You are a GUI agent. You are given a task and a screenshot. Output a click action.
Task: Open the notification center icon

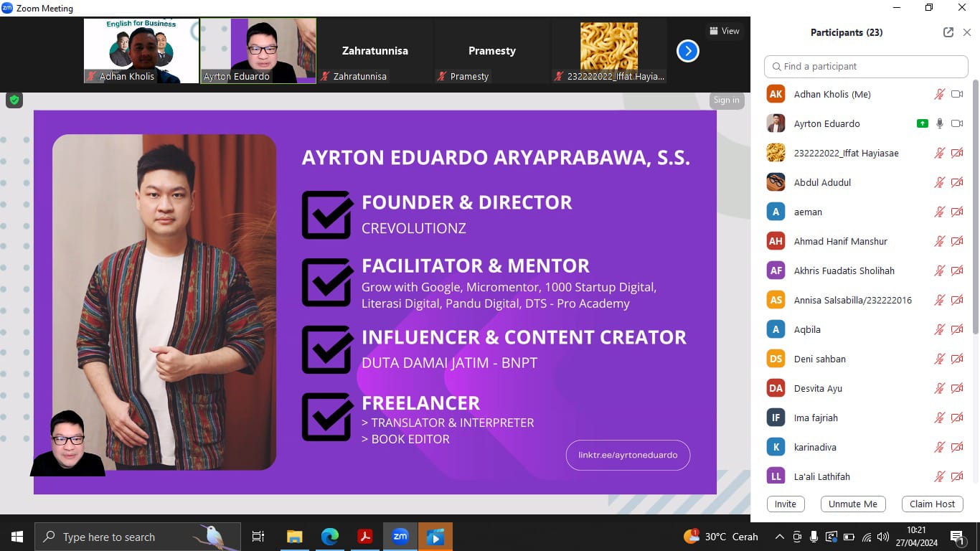click(956, 537)
